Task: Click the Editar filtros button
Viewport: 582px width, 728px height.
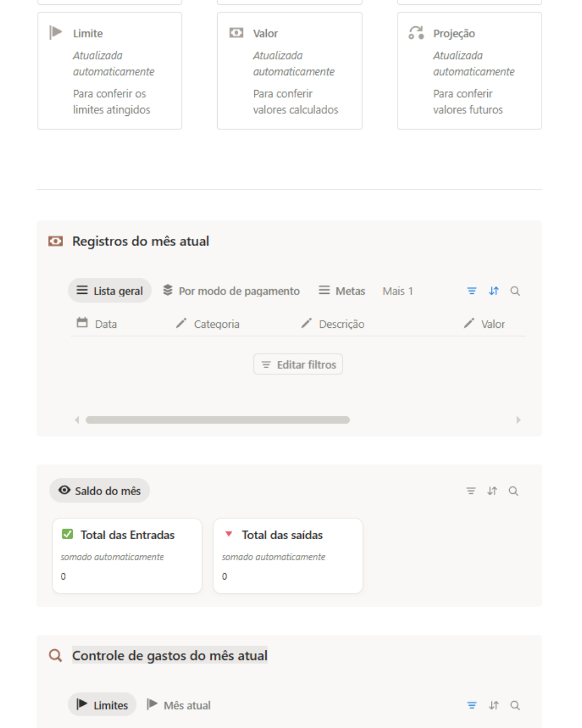Action: point(298,365)
